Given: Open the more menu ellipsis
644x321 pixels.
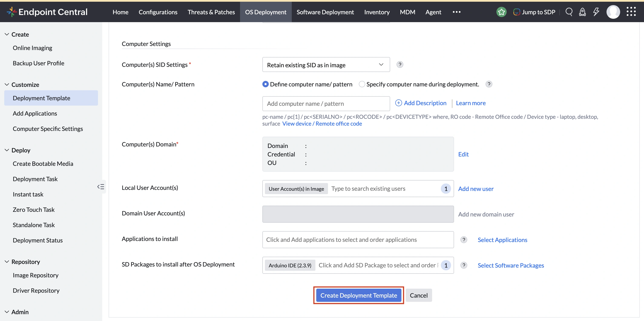Looking at the screenshot, I should [x=457, y=12].
